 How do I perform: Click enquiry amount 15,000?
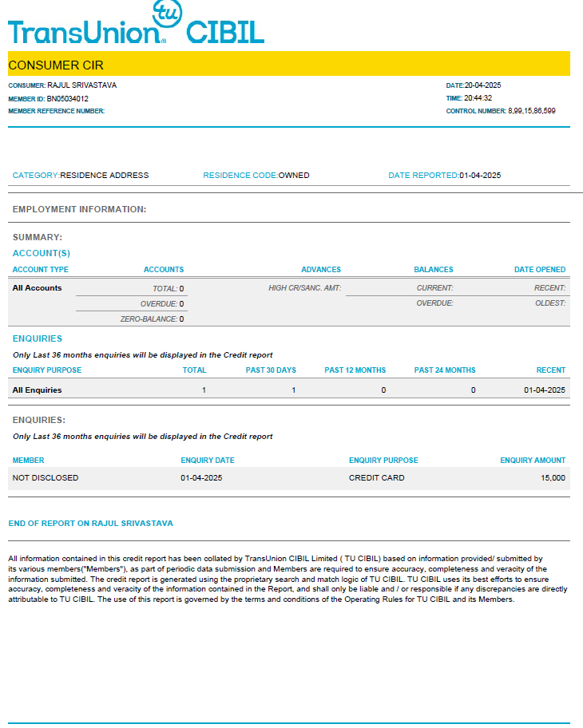click(553, 478)
